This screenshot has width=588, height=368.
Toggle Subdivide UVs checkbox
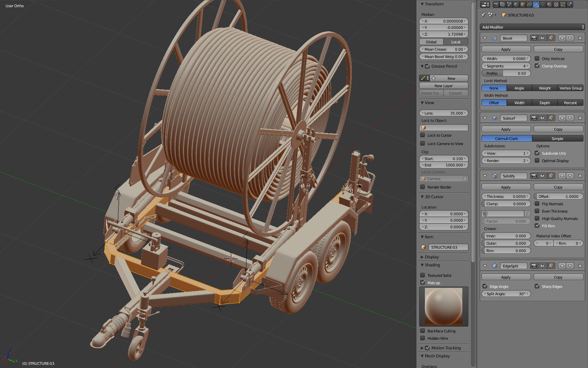[x=537, y=153]
